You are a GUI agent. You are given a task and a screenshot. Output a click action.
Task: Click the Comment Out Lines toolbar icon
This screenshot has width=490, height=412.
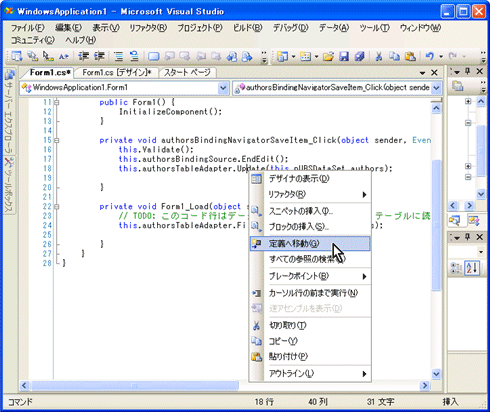pos(118,56)
